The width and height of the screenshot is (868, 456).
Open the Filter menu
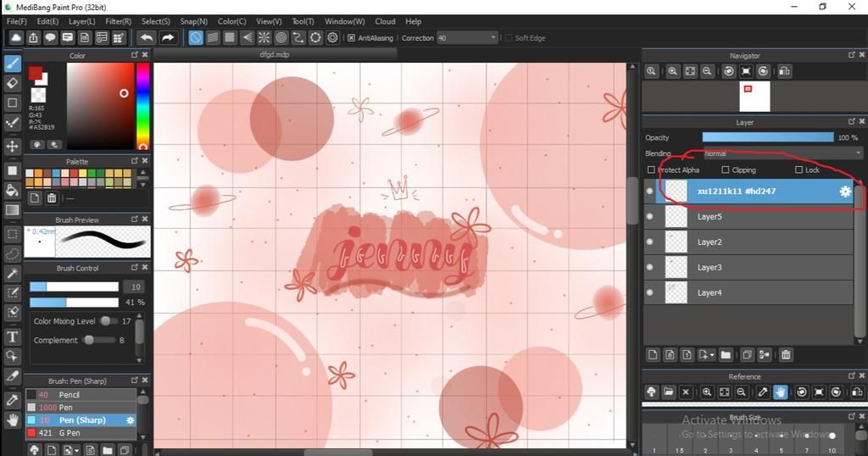click(x=119, y=21)
